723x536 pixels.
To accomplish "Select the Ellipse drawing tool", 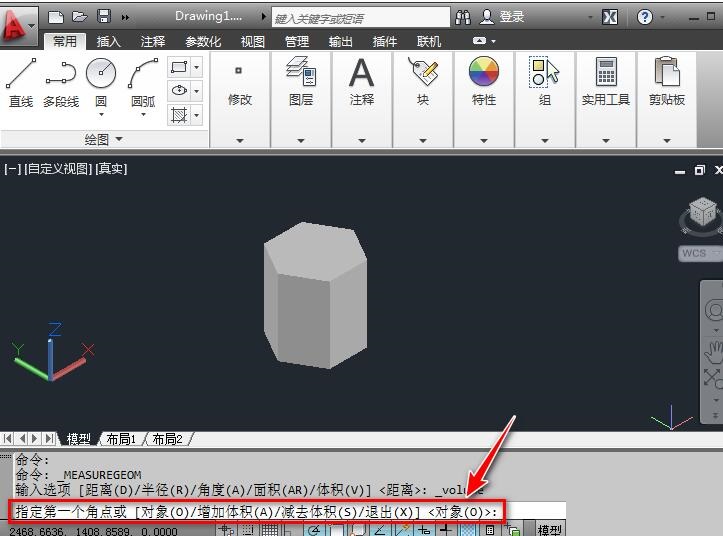I will (x=179, y=90).
